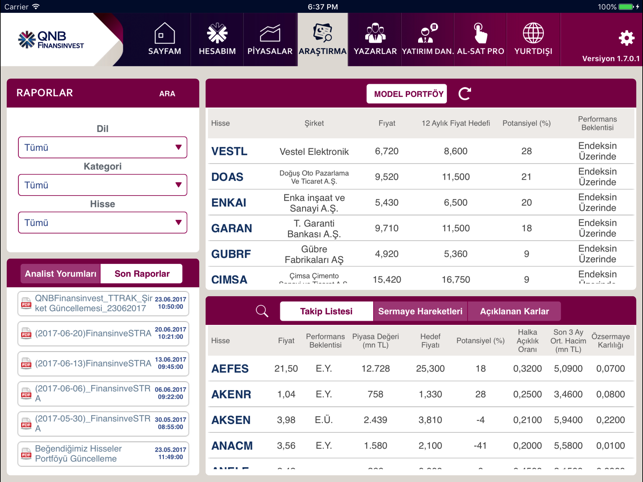Viewport: 643px width, 482px height.
Task: Switch to Analist Yorumları tab
Action: [x=61, y=274]
